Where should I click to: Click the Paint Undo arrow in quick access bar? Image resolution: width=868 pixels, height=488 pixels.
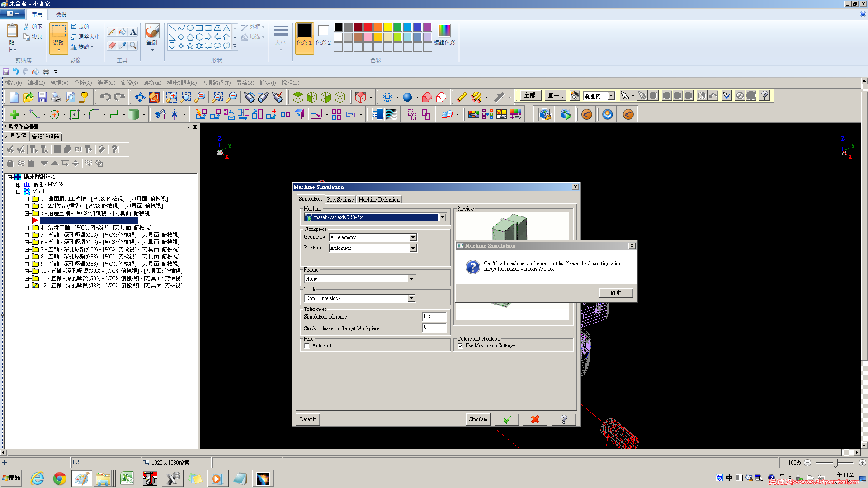[16, 71]
